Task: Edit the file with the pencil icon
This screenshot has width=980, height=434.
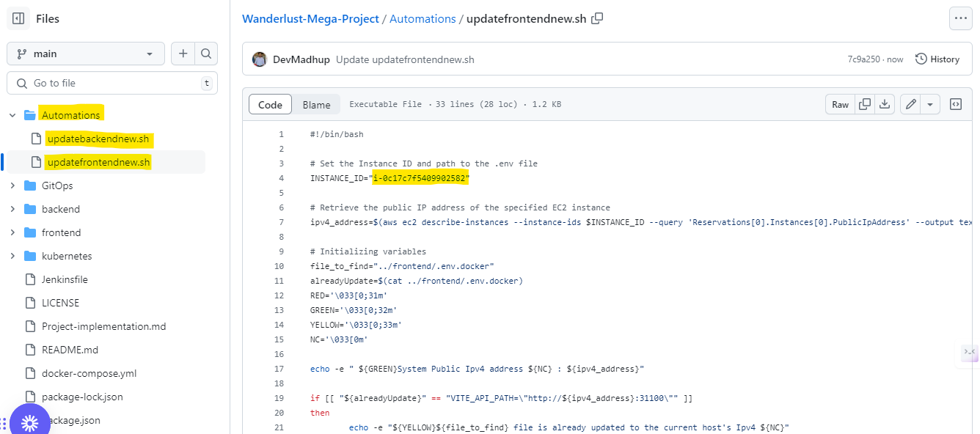Action: [x=910, y=104]
